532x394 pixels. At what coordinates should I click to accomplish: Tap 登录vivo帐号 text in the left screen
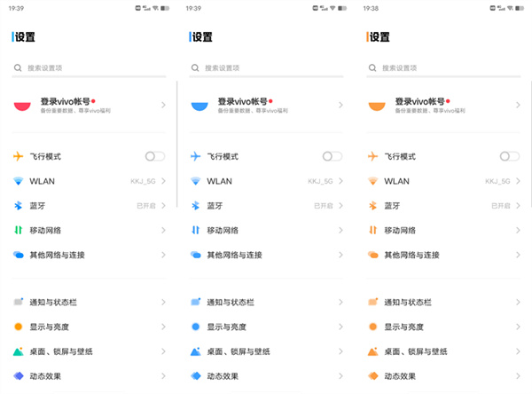[65, 102]
